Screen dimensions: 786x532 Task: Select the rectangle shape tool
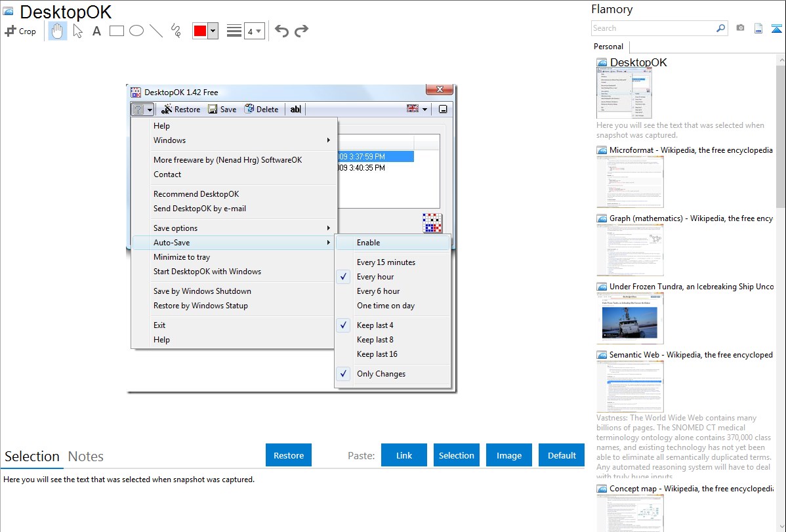[x=116, y=31]
